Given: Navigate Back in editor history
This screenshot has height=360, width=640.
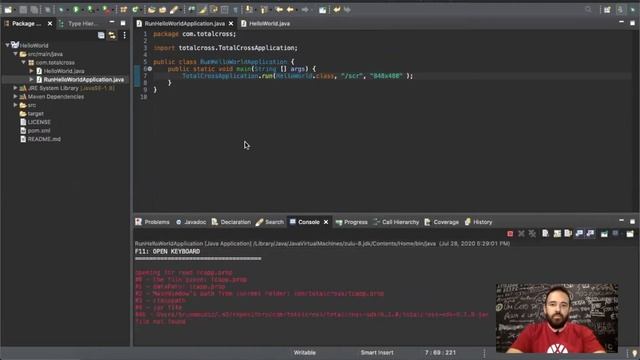Looking at the screenshot, I should tap(290, 9).
